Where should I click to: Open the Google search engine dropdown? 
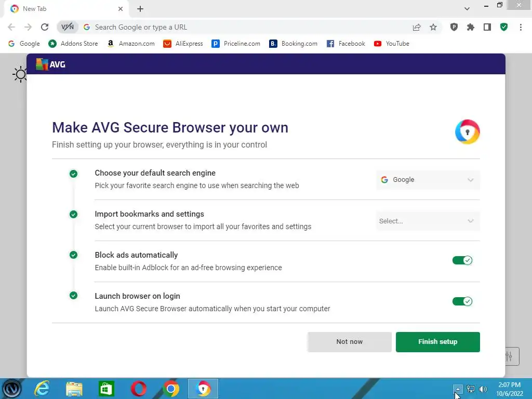(428, 180)
